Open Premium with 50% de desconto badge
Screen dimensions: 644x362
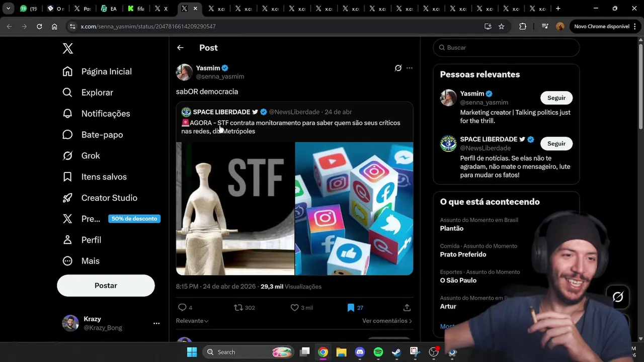pyautogui.click(x=111, y=219)
